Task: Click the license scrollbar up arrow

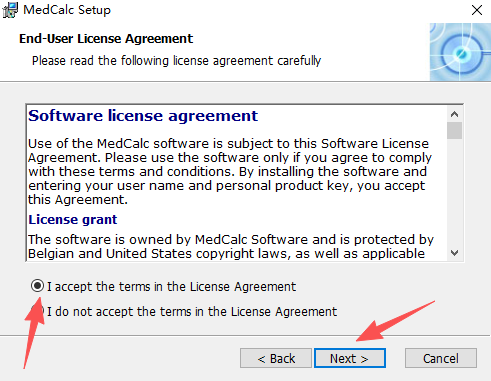Action: (x=454, y=114)
